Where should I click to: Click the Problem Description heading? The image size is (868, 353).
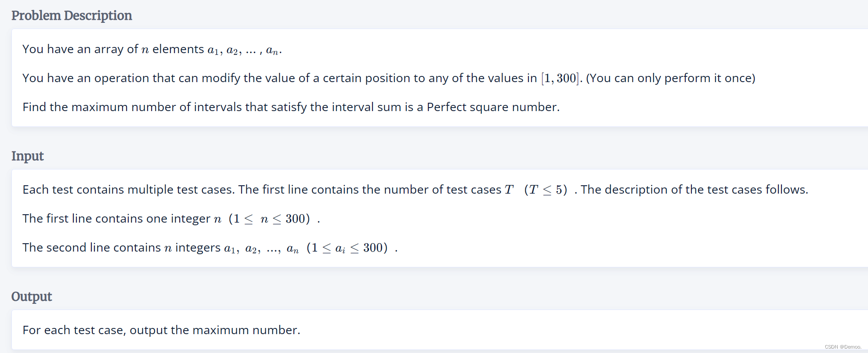(72, 15)
